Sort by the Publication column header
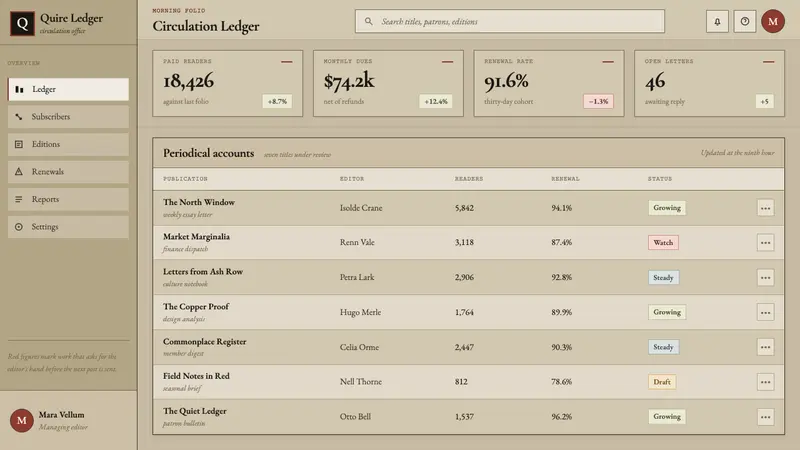The image size is (800, 450). (x=185, y=179)
